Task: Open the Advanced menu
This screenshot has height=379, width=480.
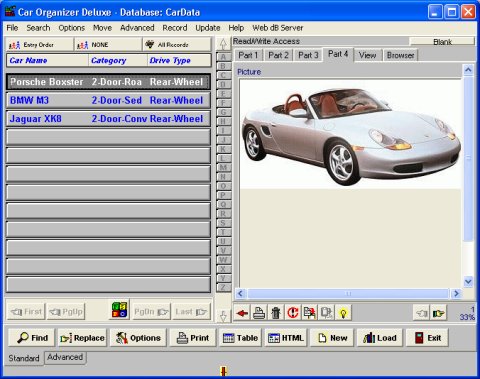Action: tap(137, 28)
